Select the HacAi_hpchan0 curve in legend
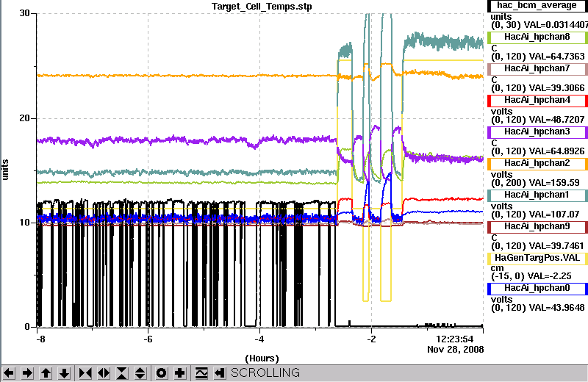 537,288
